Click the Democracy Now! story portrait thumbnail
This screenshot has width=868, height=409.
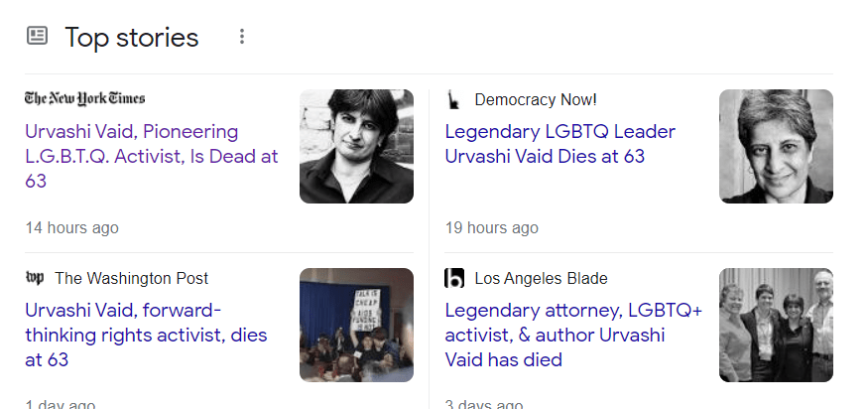pos(776,146)
